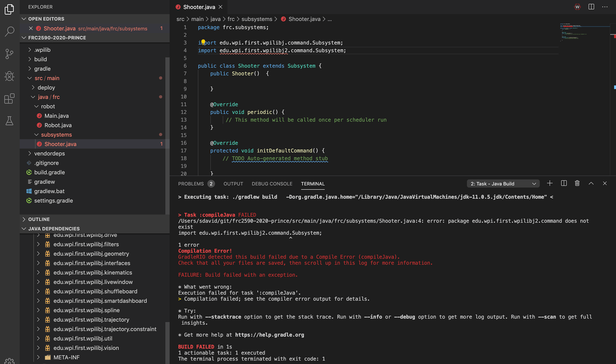Switch to the Debug Console tab
Viewport: 616px width, 364px height.
pos(272,184)
